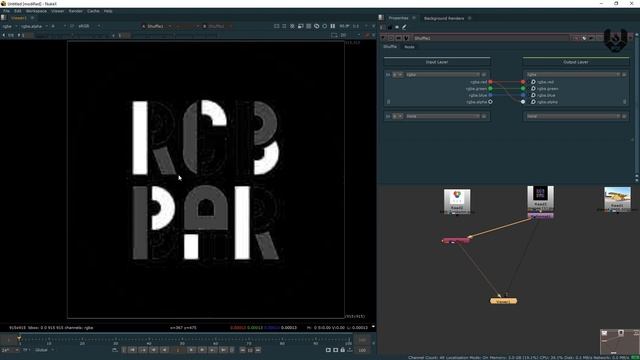Click the timeline end frame field showing 100
The height and width of the screenshot is (360, 640).
click(x=362, y=350)
